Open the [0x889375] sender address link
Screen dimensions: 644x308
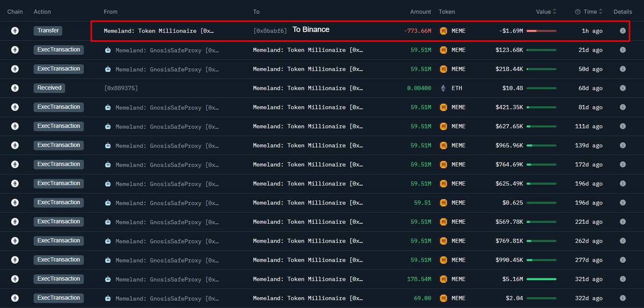pyautogui.click(x=121, y=88)
